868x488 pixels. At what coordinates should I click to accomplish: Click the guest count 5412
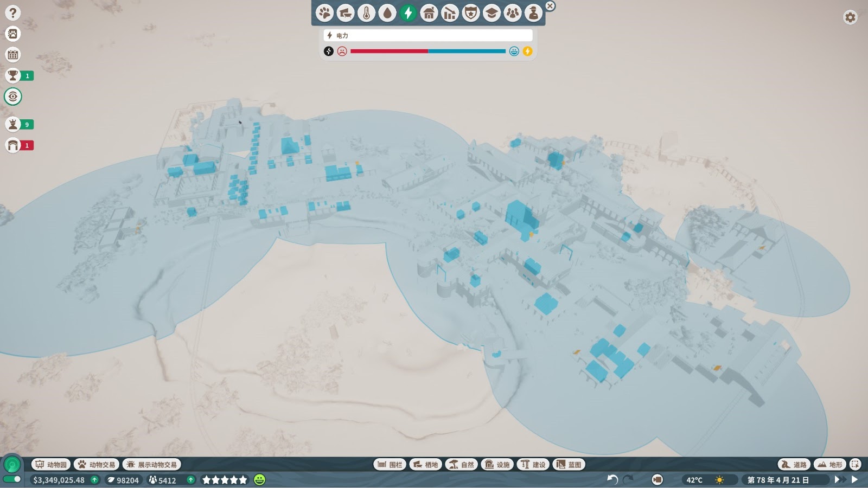pos(167,480)
